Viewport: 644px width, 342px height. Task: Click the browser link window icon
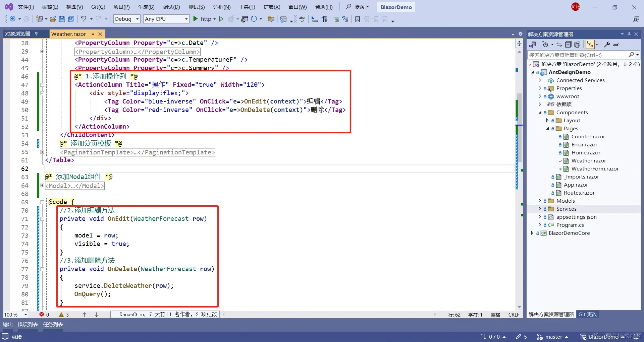pos(245,19)
